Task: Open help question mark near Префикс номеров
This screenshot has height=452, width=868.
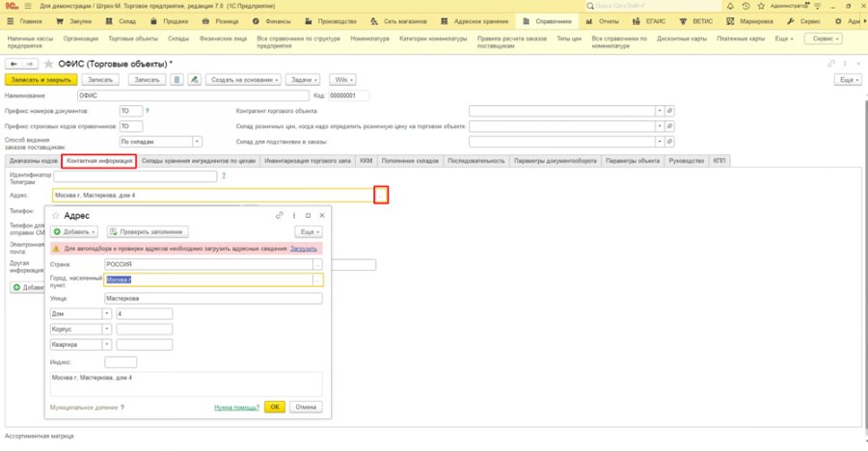Action: pos(148,111)
